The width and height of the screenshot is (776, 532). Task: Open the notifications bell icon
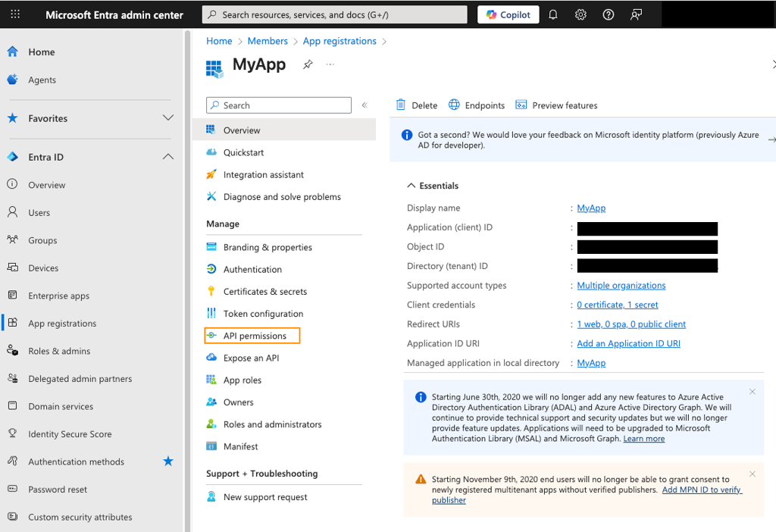pos(552,15)
